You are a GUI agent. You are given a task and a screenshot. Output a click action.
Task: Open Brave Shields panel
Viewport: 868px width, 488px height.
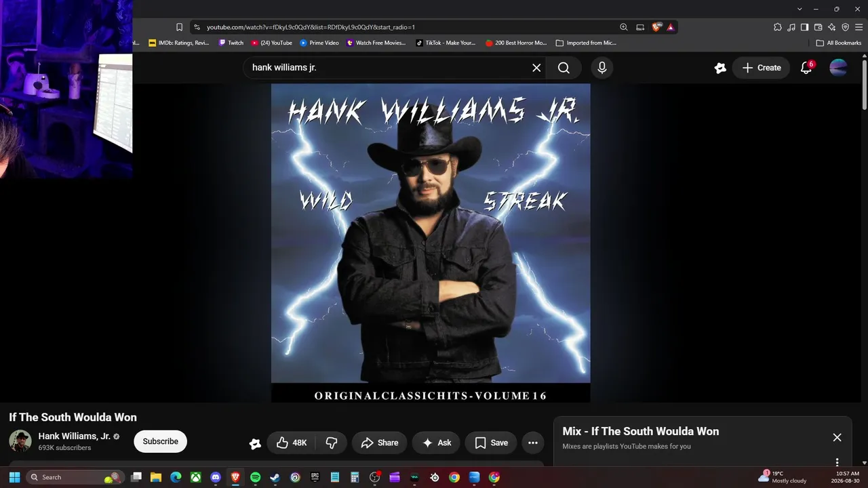tap(656, 27)
